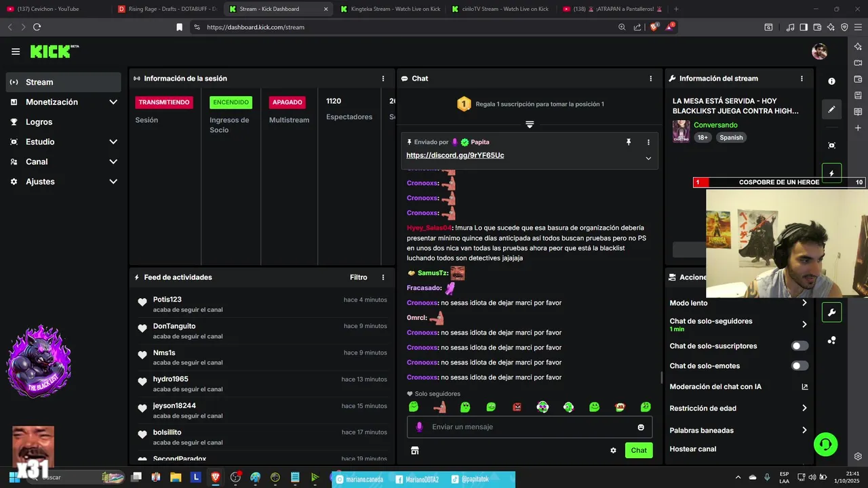Select Stream in the sidebar
The width and height of the screenshot is (868, 488).
(x=64, y=82)
